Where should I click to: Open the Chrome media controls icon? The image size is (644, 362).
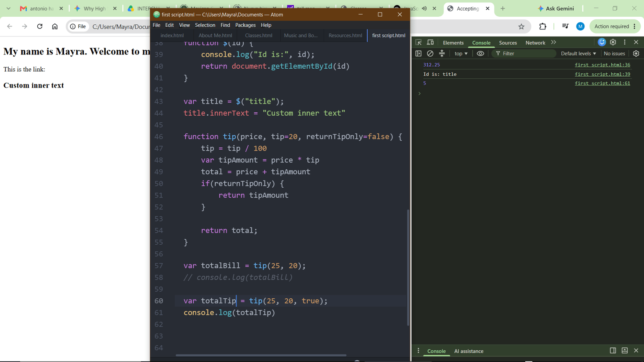[x=565, y=26]
